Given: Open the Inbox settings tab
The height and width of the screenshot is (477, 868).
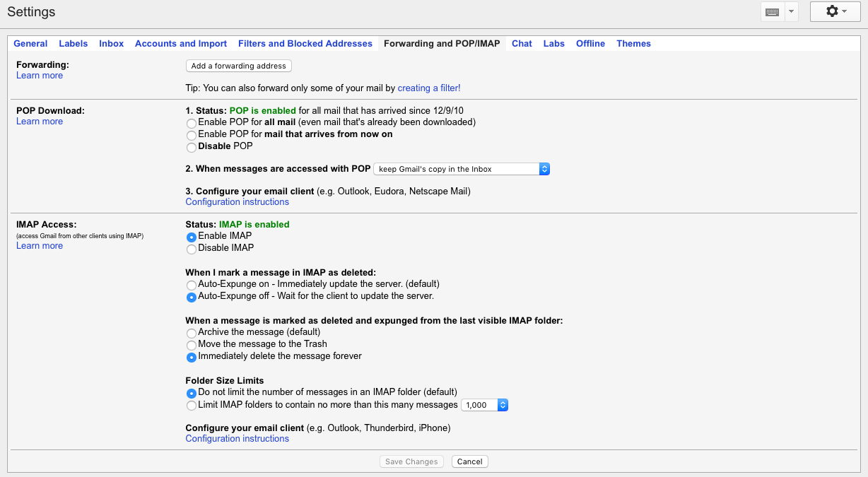Looking at the screenshot, I should pyautogui.click(x=112, y=44).
